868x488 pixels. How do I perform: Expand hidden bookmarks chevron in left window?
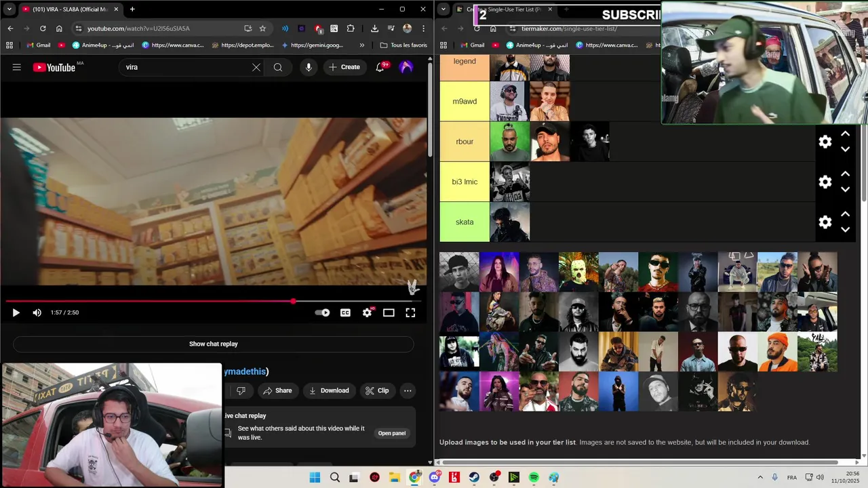pyautogui.click(x=361, y=45)
